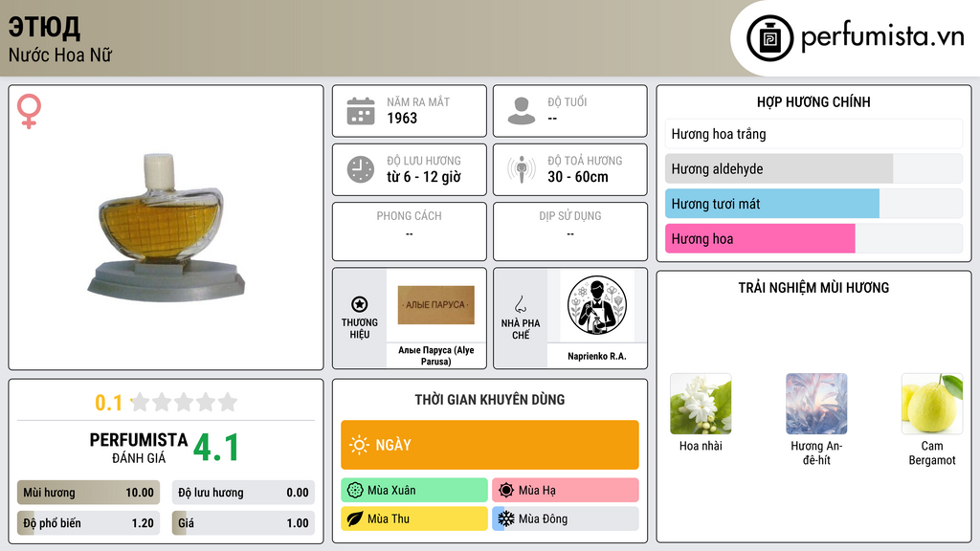This screenshot has height=551, width=980.
Task: Click the sun icon in the Ngày bar
Action: click(x=359, y=445)
